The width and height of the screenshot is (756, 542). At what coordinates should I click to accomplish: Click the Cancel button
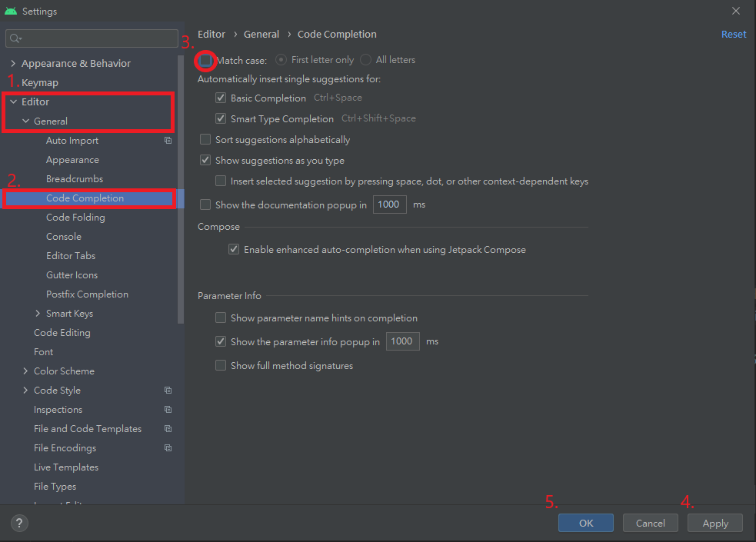tap(651, 524)
